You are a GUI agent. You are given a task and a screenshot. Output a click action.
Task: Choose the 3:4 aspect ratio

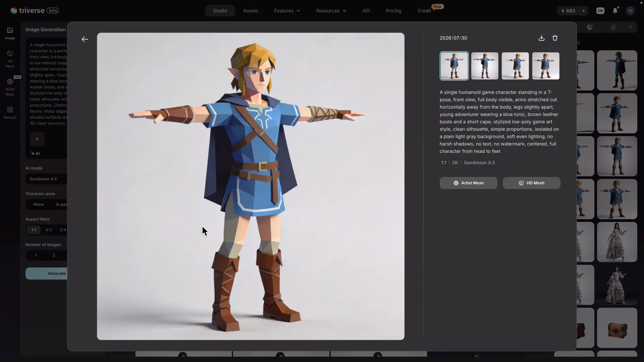63,230
